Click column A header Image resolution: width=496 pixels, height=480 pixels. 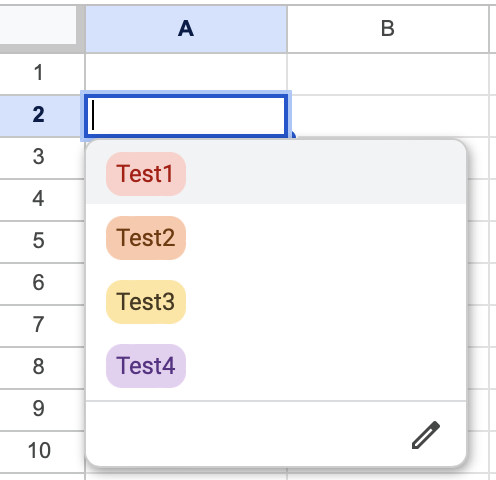(186, 29)
